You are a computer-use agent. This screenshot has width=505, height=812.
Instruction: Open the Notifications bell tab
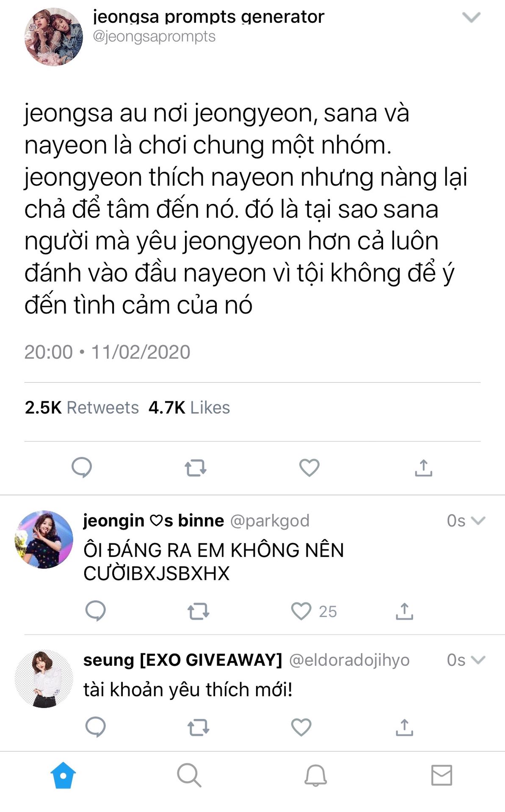coord(316,775)
